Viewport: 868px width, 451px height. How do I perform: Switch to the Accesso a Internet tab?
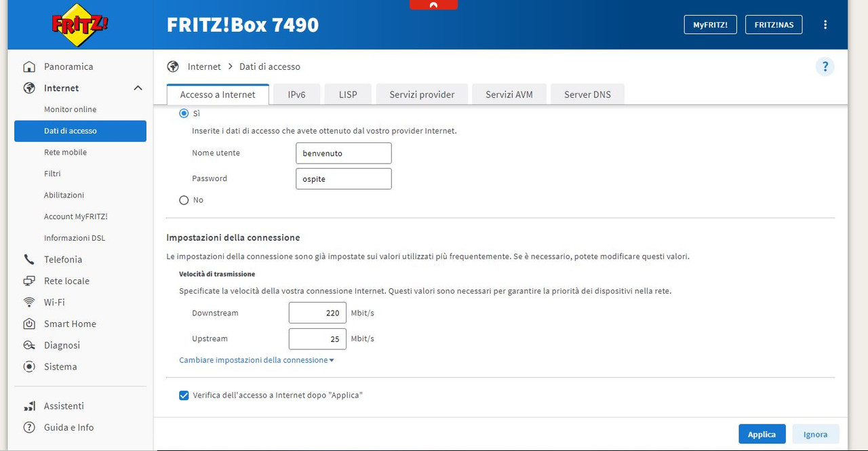218,94
